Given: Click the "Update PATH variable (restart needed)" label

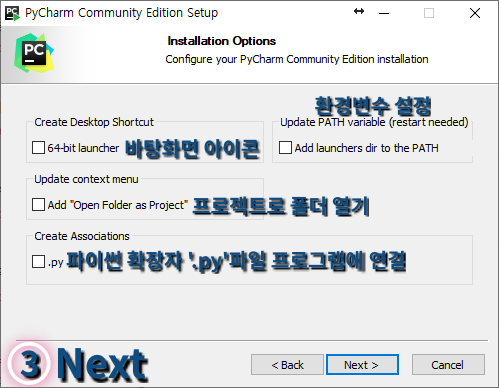Looking at the screenshot, I should coord(374,122).
